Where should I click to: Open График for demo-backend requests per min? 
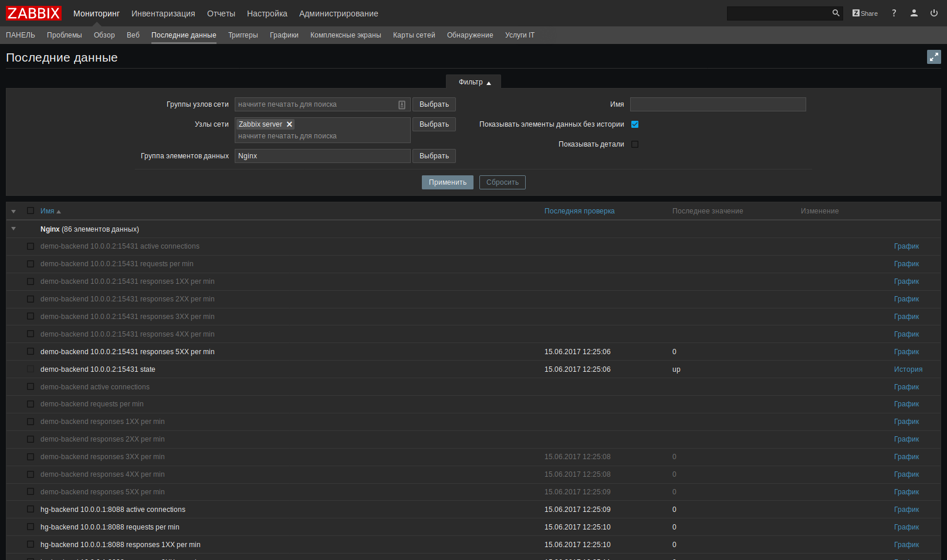907,404
